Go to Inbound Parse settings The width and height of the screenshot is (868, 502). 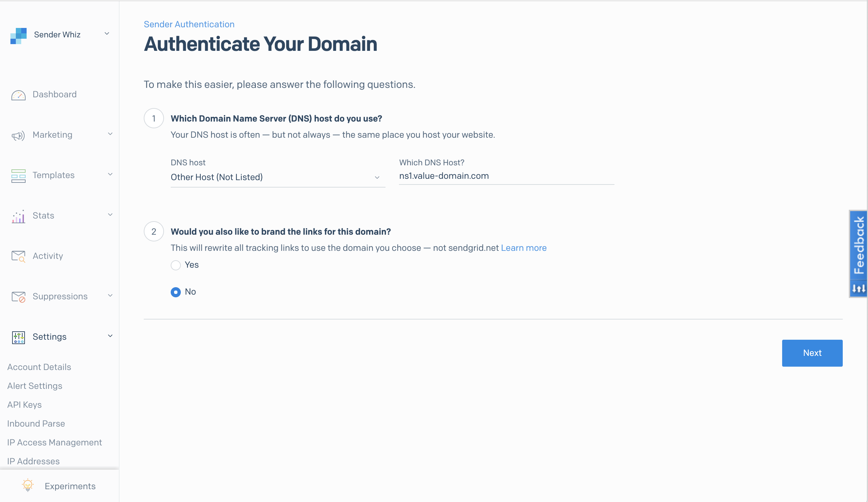(36, 424)
